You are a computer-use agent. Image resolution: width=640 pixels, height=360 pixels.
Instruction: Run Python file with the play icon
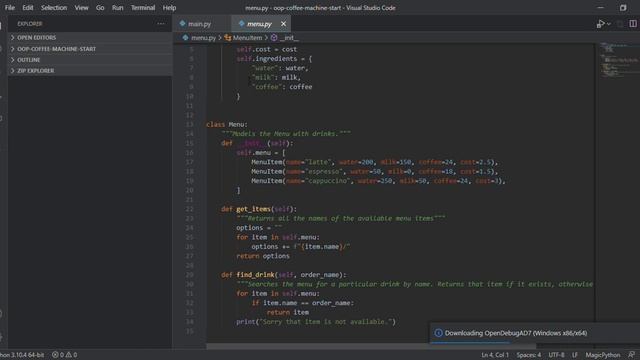point(600,24)
